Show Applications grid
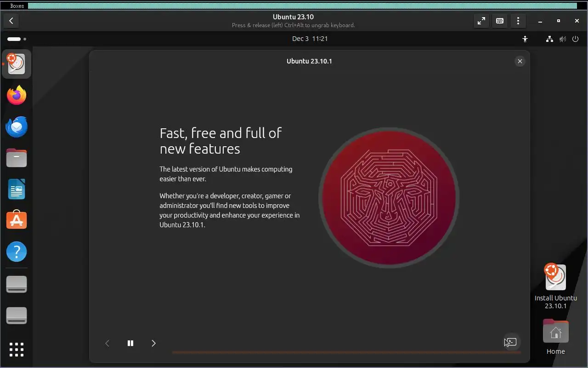 (17, 349)
